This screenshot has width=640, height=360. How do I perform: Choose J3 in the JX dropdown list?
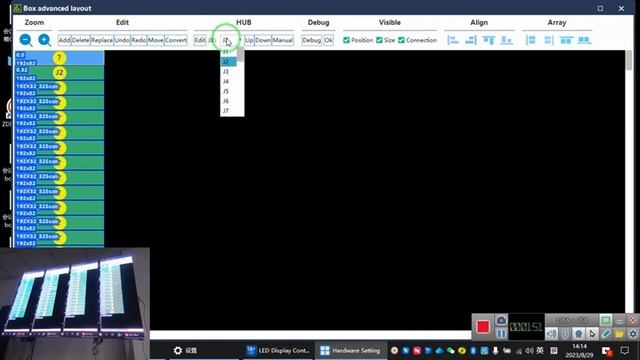point(228,71)
